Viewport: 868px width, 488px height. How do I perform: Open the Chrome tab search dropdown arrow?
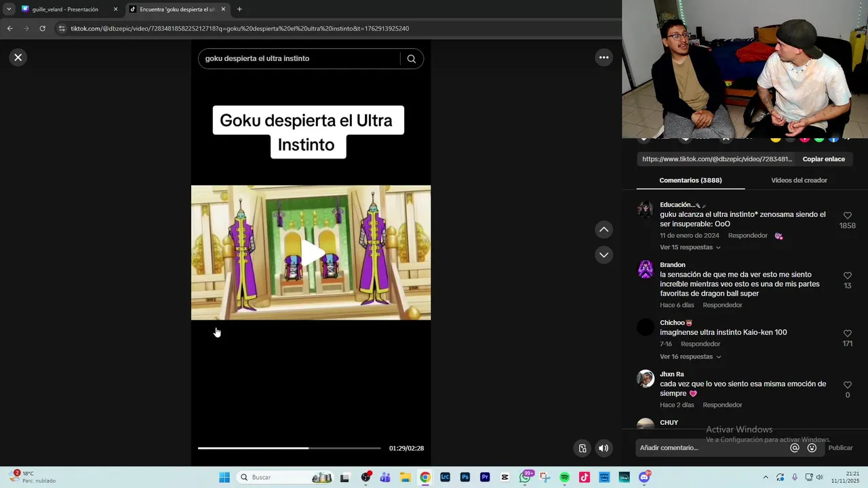[9, 9]
